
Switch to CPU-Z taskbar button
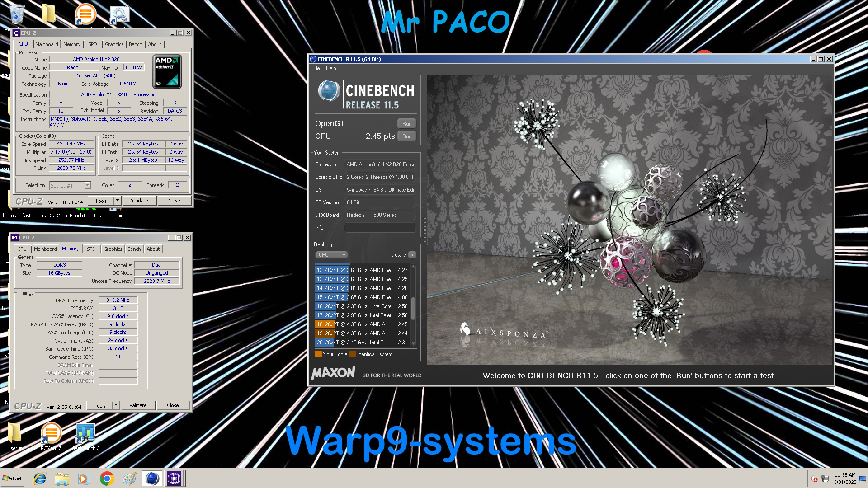(x=174, y=479)
